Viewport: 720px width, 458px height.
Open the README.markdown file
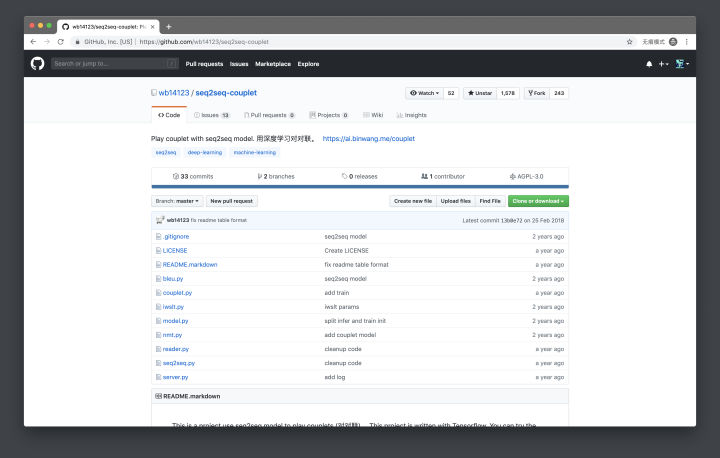(190, 265)
